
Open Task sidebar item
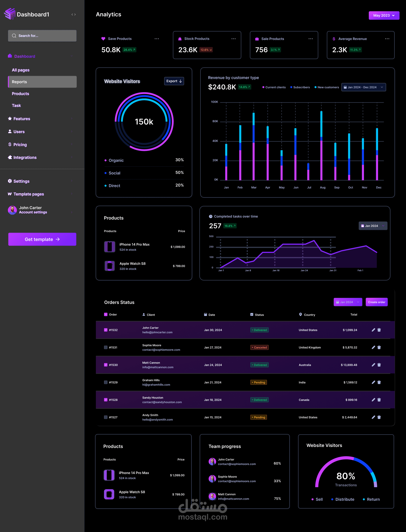(16, 105)
